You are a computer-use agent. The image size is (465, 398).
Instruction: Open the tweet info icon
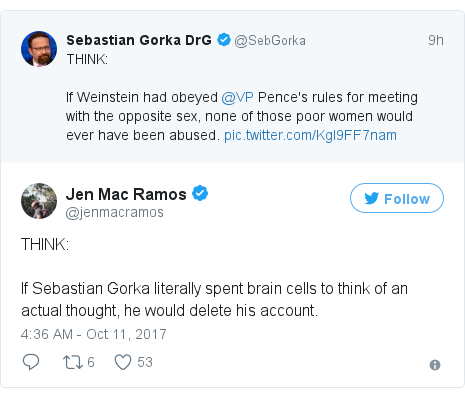click(435, 365)
